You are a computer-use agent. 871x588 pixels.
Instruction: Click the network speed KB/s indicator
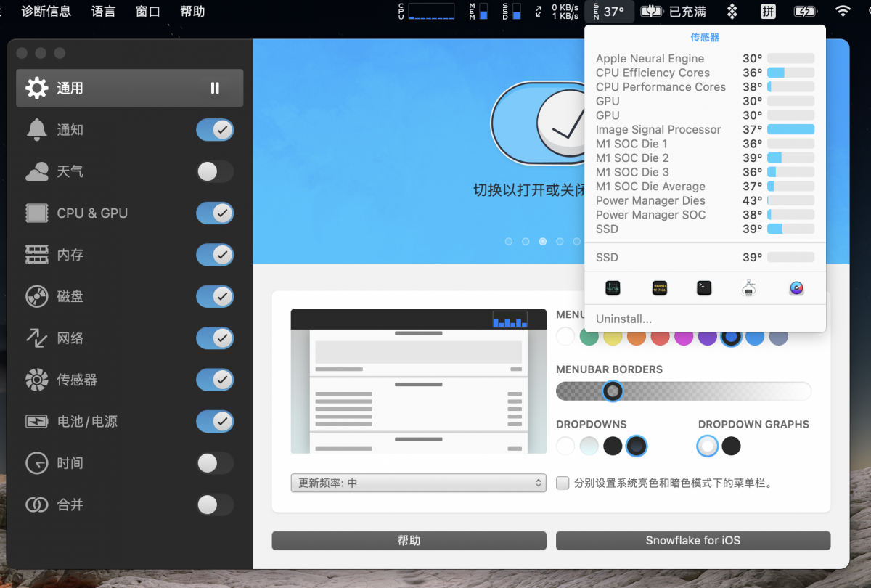point(557,11)
